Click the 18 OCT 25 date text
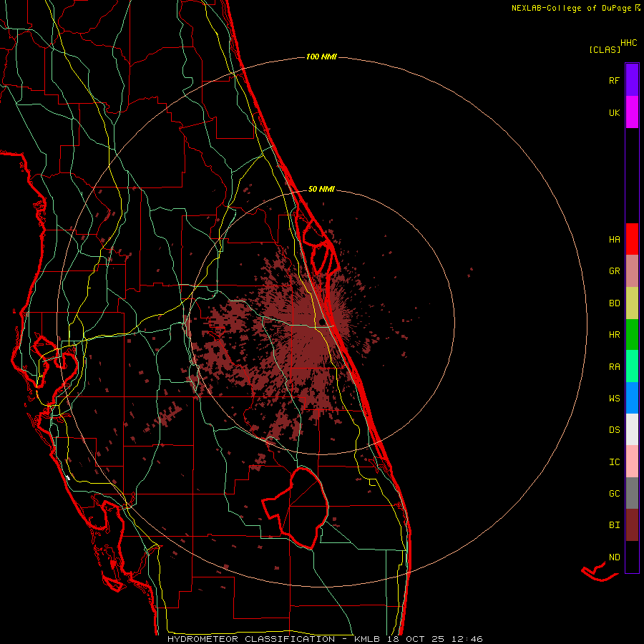644x644 pixels. tap(417, 639)
